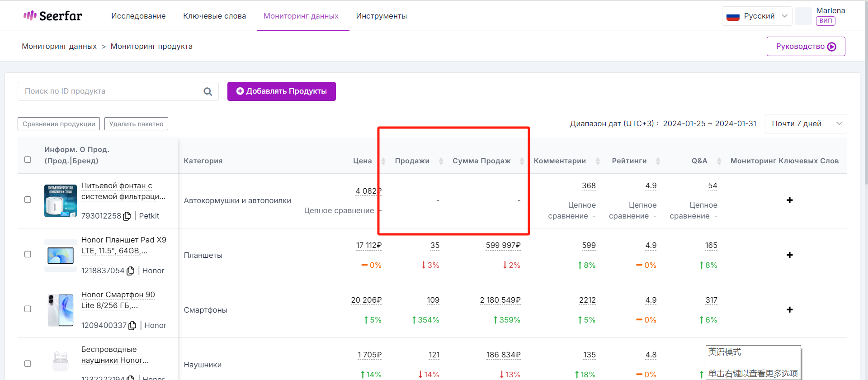
Task: Click the user avatar
Action: pos(803,16)
